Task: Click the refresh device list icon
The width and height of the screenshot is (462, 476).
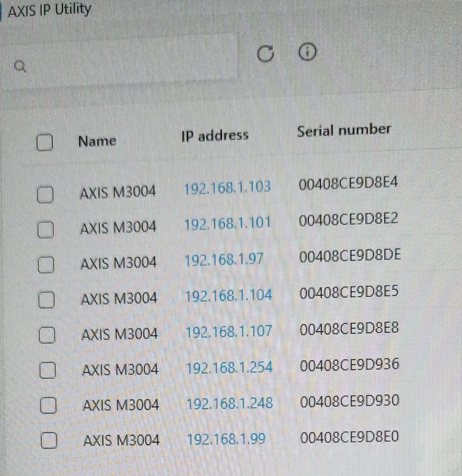Action: click(265, 53)
